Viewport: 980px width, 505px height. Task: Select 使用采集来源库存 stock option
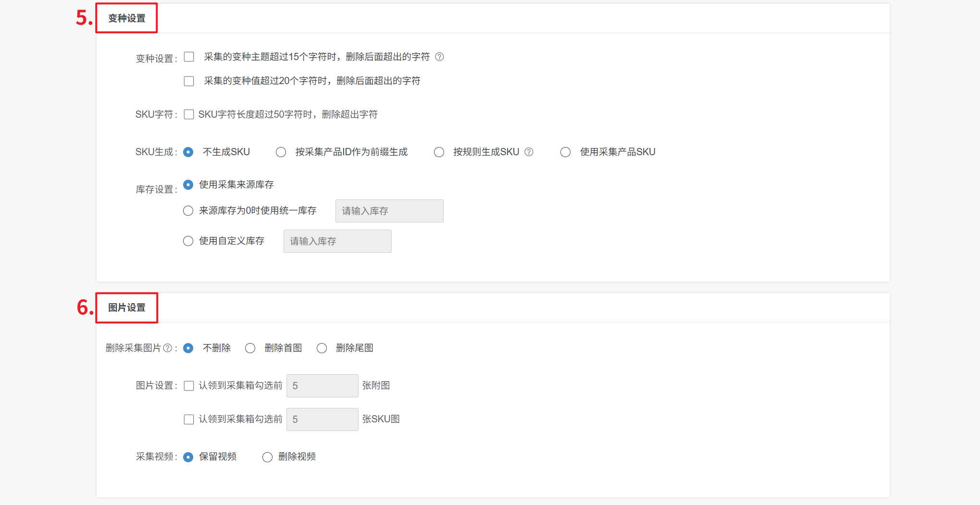[x=188, y=185]
